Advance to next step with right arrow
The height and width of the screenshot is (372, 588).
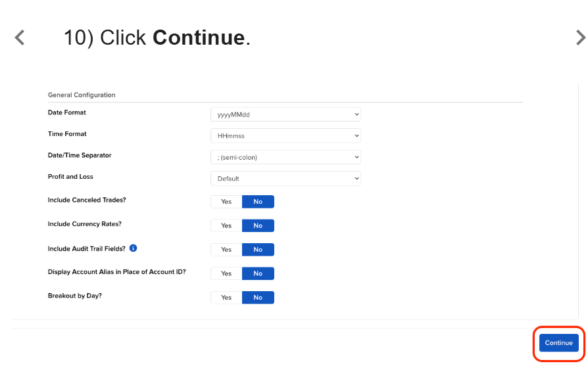(x=581, y=37)
